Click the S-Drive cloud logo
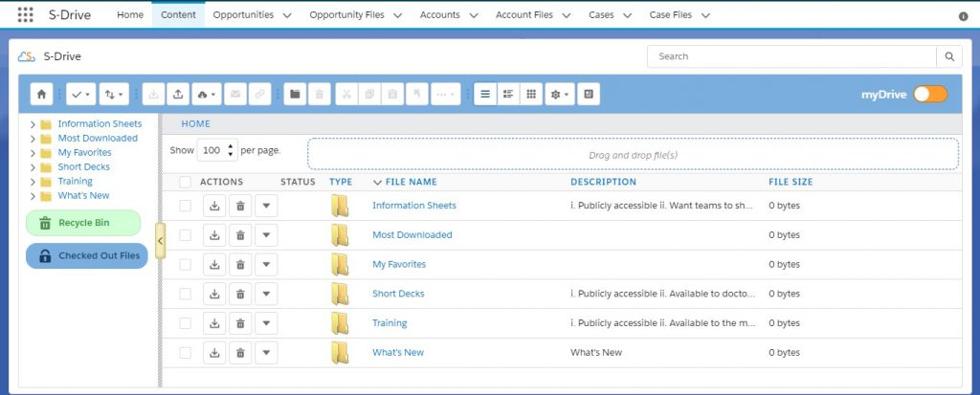 tap(26, 56)
